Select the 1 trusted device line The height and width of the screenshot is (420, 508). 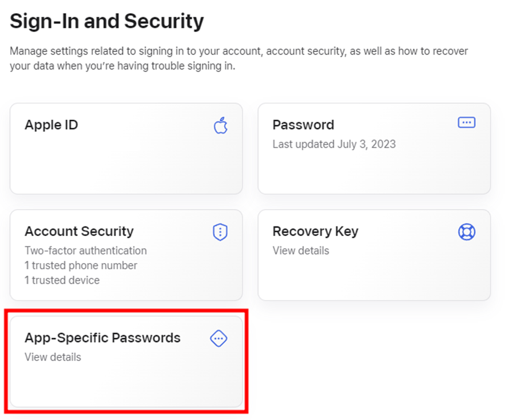(x=62, y=280)
